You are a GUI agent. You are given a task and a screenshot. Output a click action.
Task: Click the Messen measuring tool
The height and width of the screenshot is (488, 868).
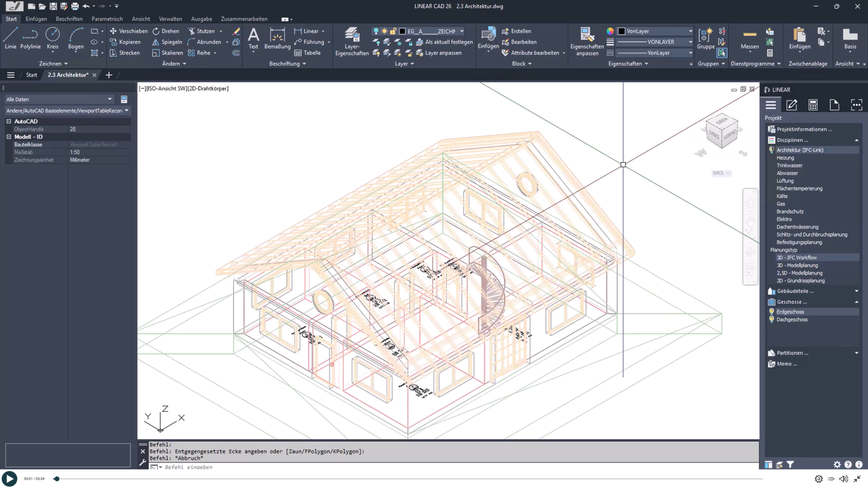[749, 39]
